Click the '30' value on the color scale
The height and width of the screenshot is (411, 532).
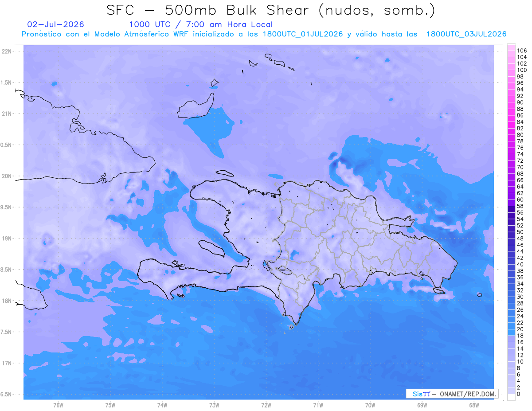pyautogui.click(x=520, y=297)
